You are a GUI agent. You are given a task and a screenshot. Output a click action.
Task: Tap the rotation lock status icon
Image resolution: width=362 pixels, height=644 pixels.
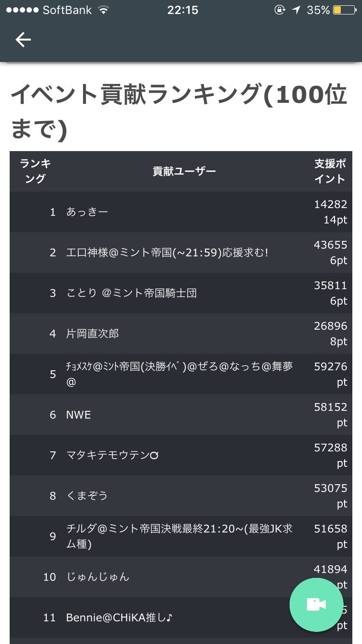click(x=279, y=10)
